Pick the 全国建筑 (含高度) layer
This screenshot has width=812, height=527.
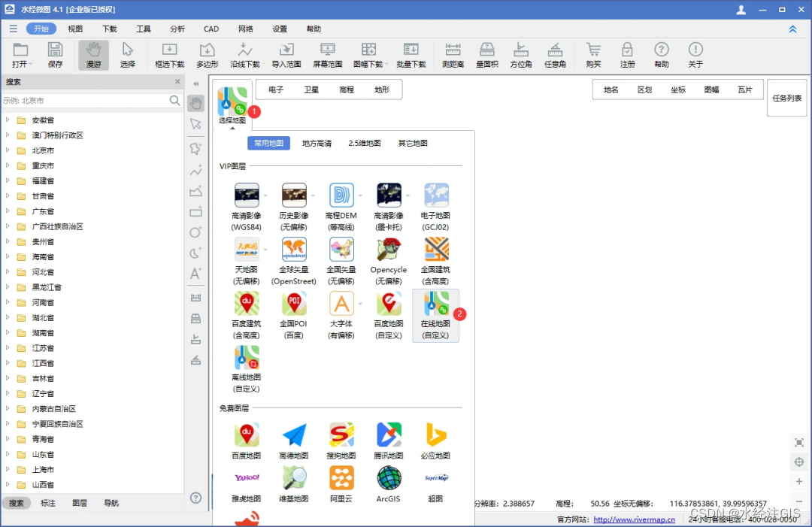[435, 261]
